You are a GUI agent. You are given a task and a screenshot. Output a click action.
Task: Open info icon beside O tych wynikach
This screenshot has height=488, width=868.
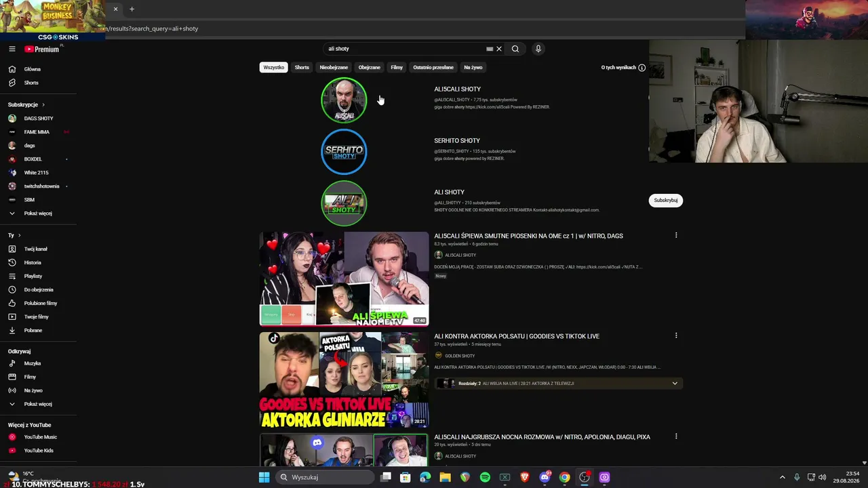coord(642,68)
